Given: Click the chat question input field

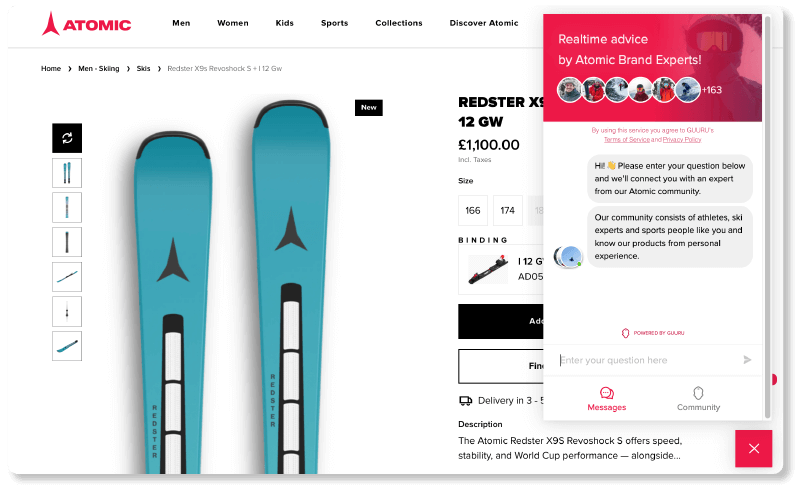Looking at the screenshot, I should (645, 360).
